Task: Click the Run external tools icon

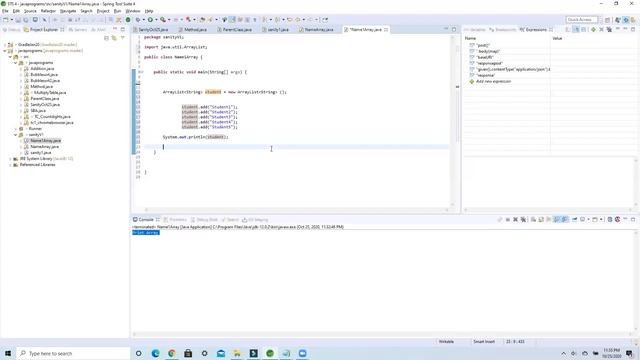Action: tap(163, 20)
